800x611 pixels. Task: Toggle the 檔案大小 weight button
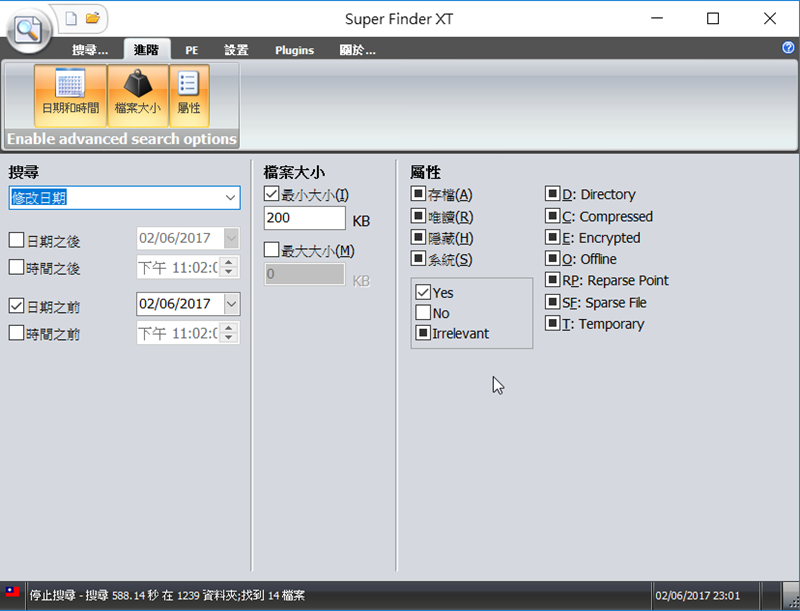138,95
